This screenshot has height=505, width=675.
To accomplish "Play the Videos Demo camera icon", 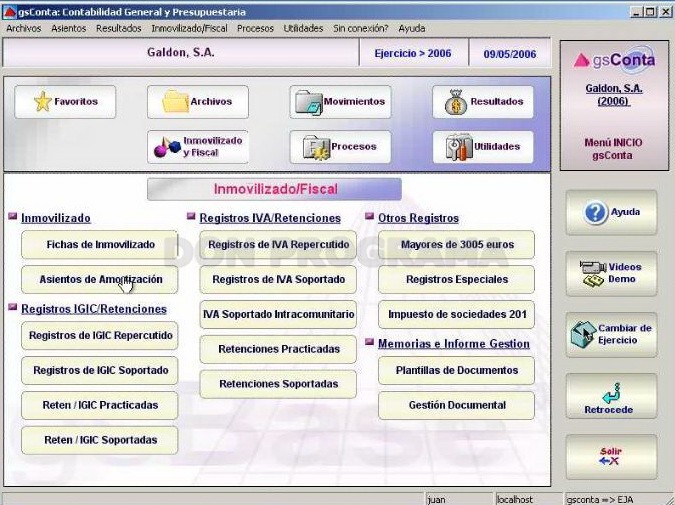I will [x=611, y=273].
